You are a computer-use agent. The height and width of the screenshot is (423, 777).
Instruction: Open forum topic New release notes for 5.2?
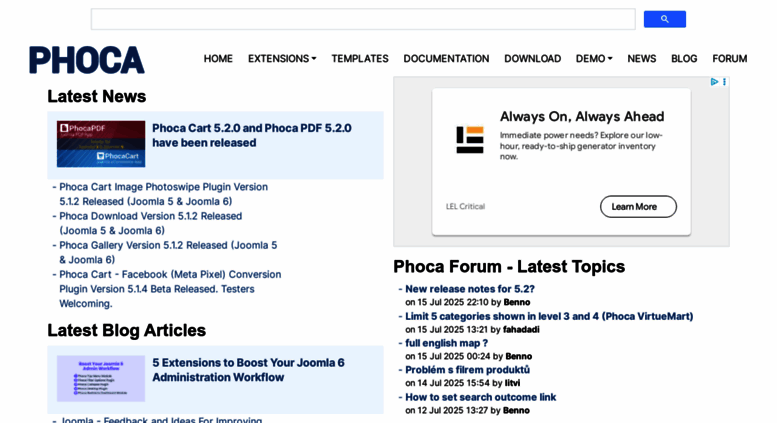(470, 289)
